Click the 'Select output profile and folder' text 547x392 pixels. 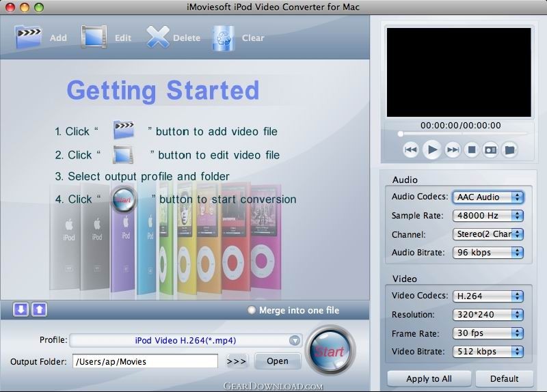pos(148,177)
